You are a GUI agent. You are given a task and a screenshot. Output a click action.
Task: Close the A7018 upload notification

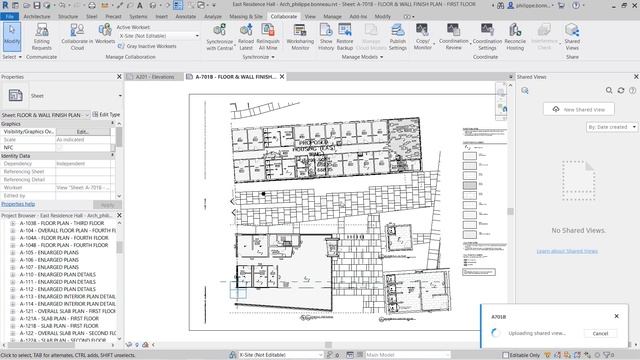[x=616, y=316]
